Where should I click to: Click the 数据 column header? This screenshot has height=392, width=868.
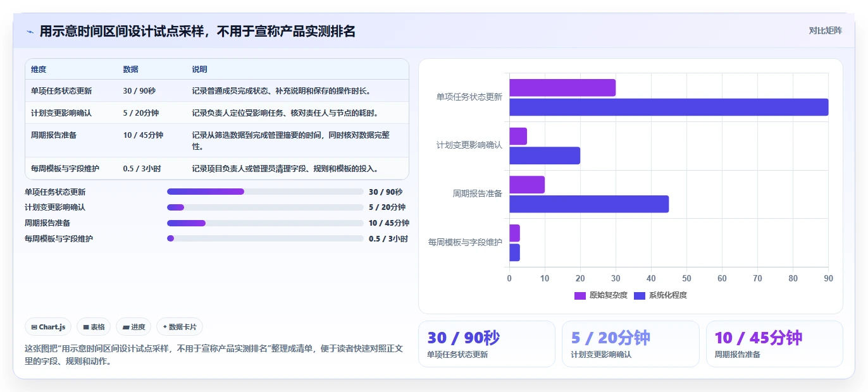point(130,70)
